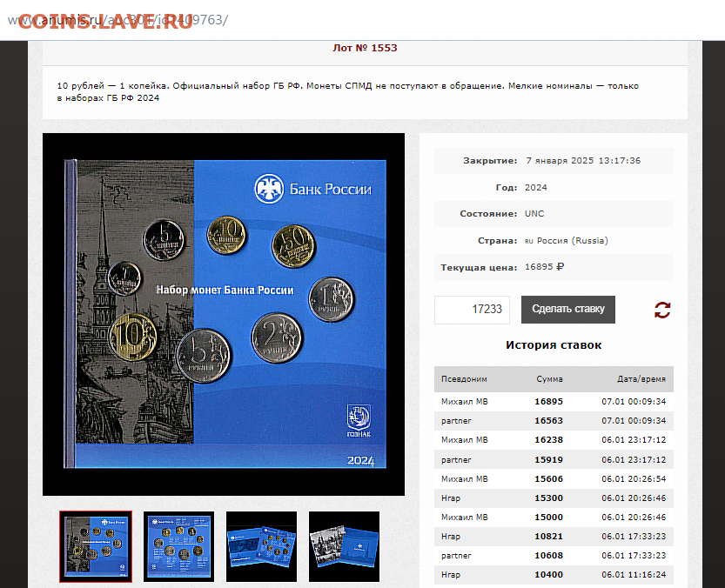This screenshot has width=725, height=588.
Task: Click the lot description starting 10 рублей — 1 копейка
Action: [348, 91]
